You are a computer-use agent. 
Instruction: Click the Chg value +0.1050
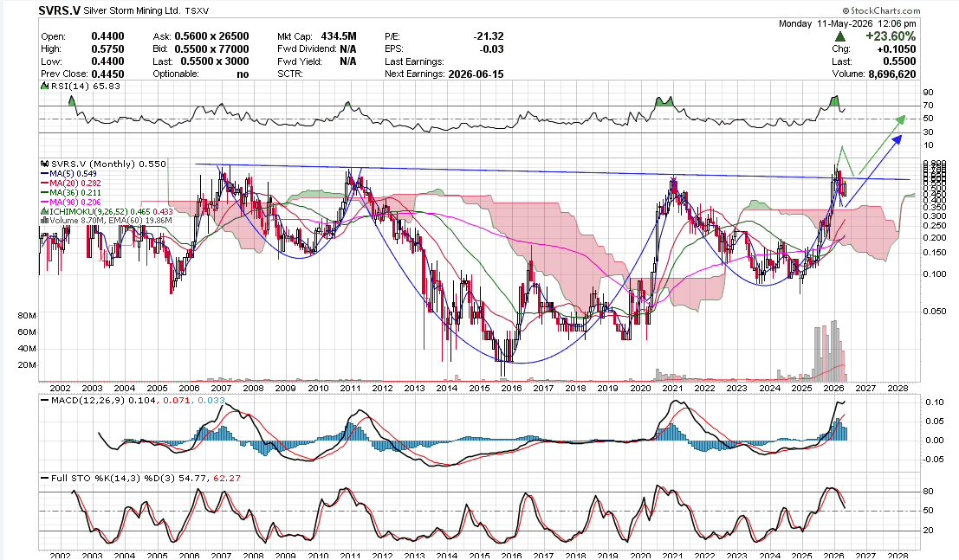tap(896, 49)
